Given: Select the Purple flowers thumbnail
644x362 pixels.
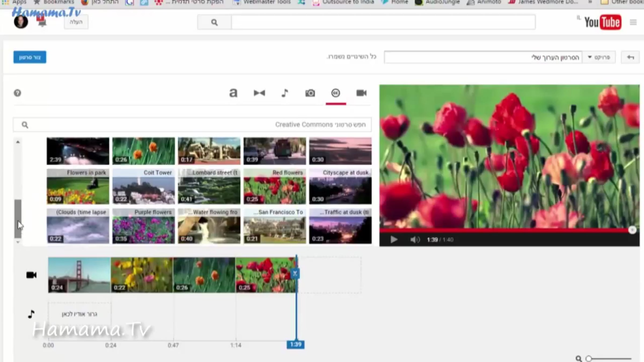Looking at the screenshot, I should (x=143, y=227).
